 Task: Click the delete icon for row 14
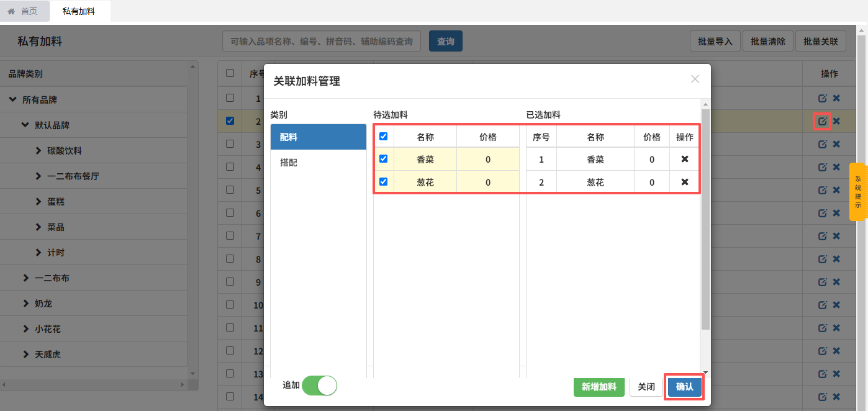(836, 397)
